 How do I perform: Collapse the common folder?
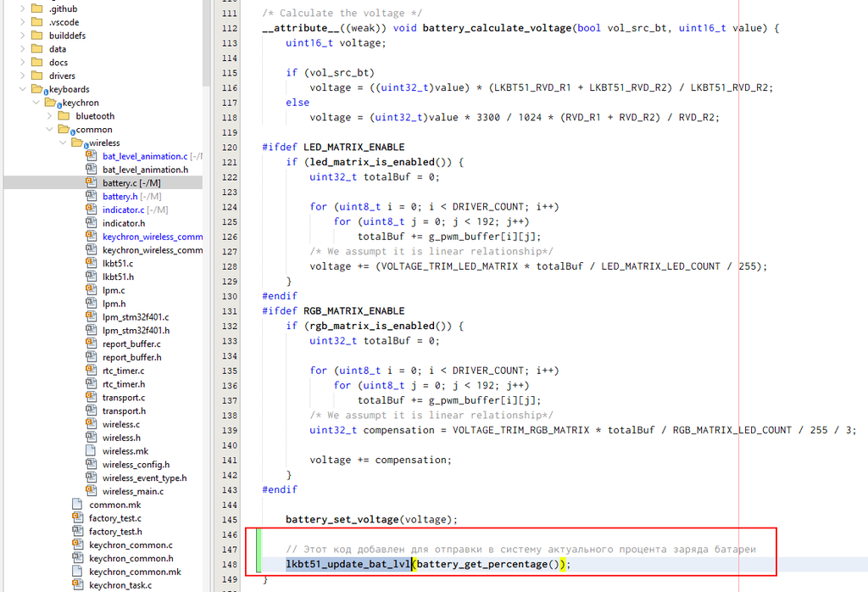click(49, 130)
